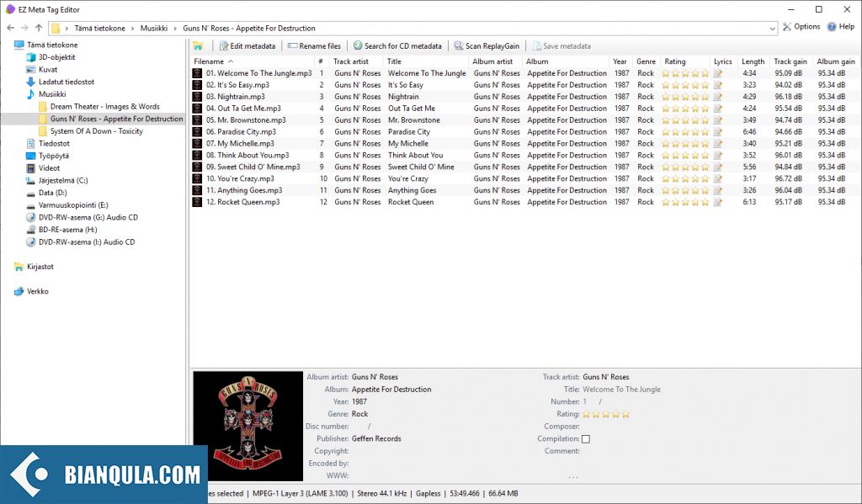Select Musiikki folder in tree
Image resolution: width=862 pixels, height=504 pixels.
click(x=52, y=94)
